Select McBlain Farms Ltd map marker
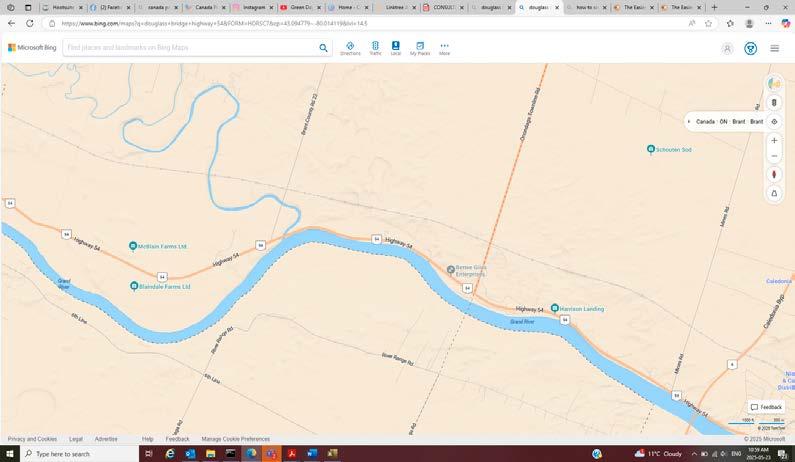Screen dimensions: 795x462 coord(132,246)
